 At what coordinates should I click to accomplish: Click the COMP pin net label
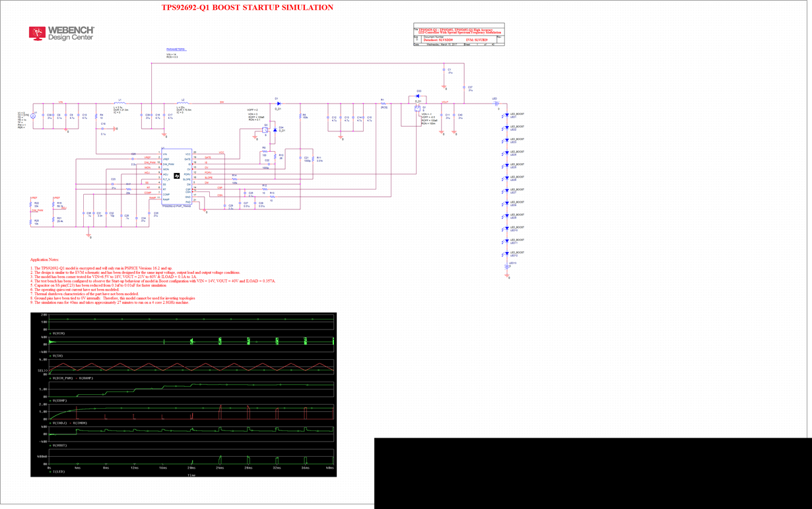pos(148,193)
